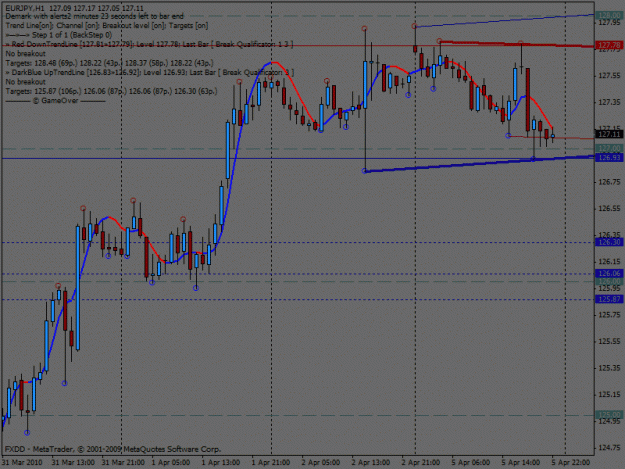This screenshot has width=625, height=469.
Task: Click the '2 Apr 21:00' time axis label
Action: click(x=421, y=463)
